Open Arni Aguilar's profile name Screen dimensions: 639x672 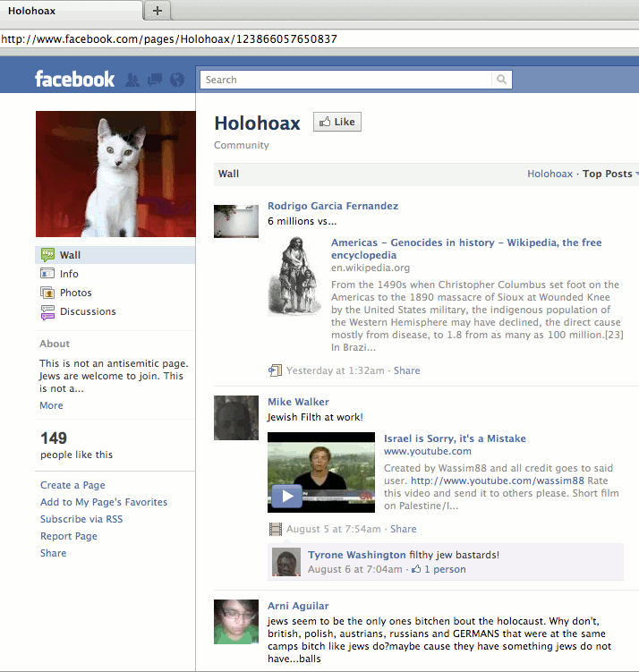pos(298,606)
